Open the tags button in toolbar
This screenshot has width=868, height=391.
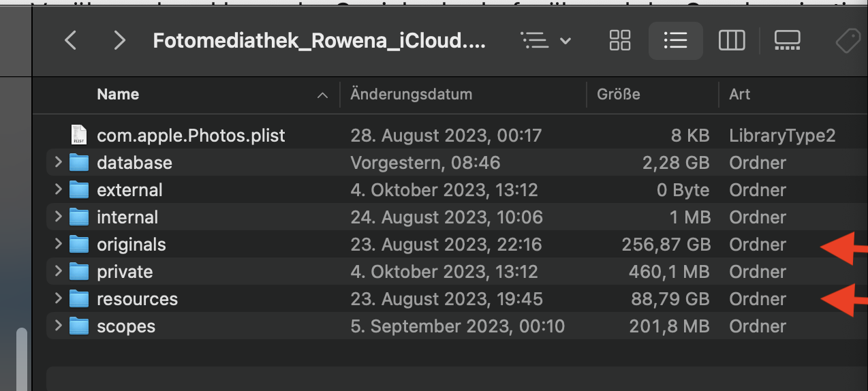[x=848, y=42]
